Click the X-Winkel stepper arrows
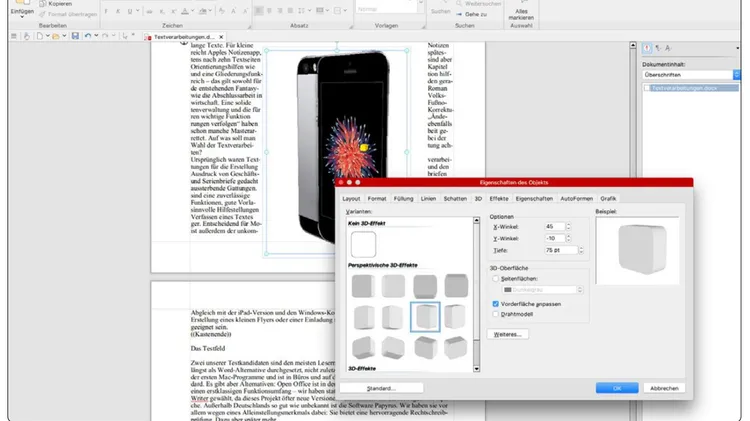Image resolution: width=750 pixels, height=421 pixels. (x=568, y=227)
